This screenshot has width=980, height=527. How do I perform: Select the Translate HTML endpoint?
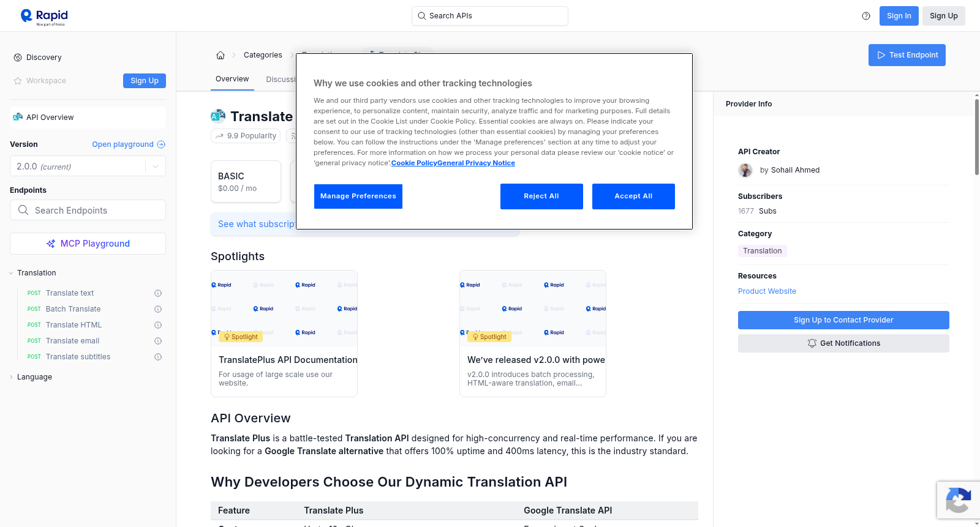click(x=74, y=325)
